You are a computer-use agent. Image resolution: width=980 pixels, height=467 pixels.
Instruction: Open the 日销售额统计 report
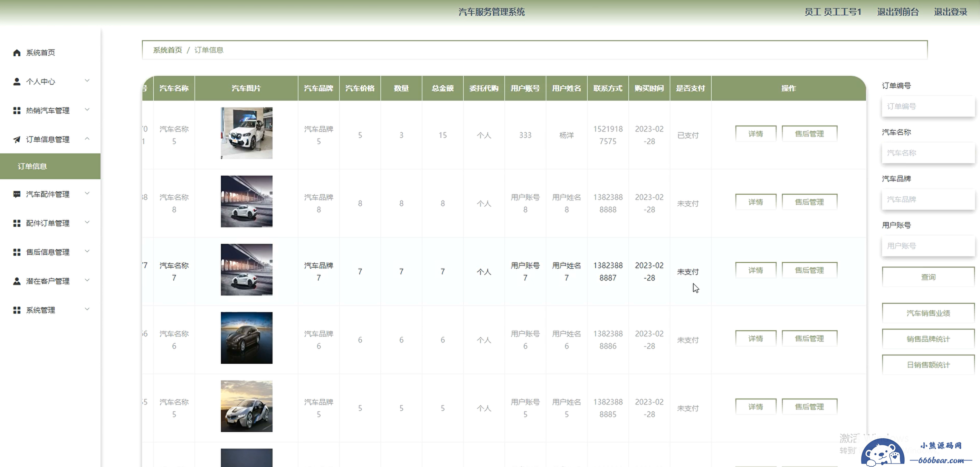coord(928,365)
